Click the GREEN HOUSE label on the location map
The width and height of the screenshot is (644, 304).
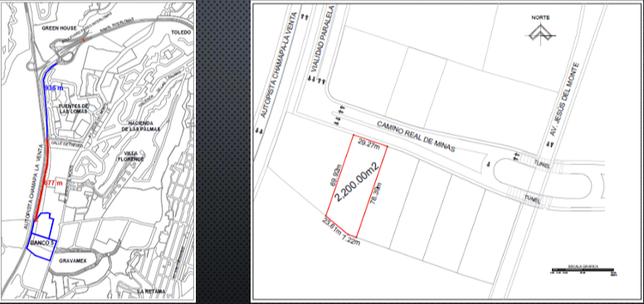(x=59, y=28)
